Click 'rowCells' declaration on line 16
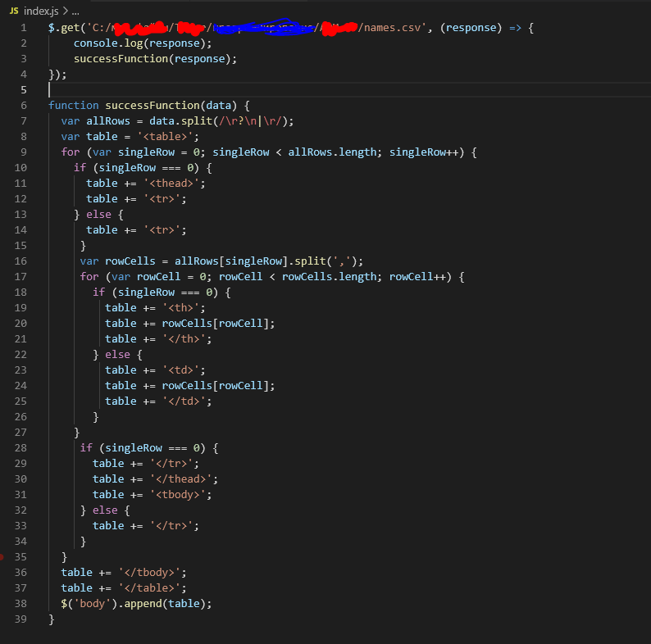Viewport: 651px width, 644px height. pos(130,261)
